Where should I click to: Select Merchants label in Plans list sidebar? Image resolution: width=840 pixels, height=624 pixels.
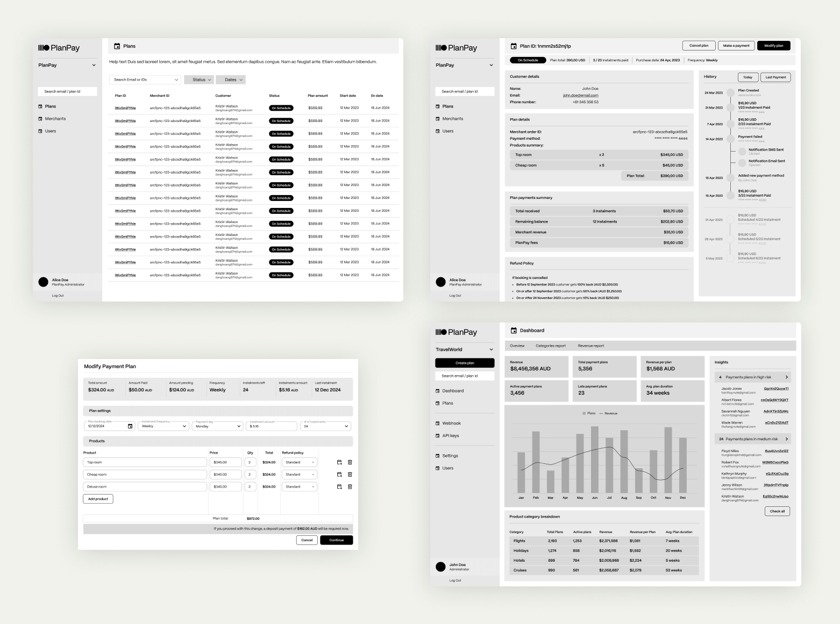[55, 119]
